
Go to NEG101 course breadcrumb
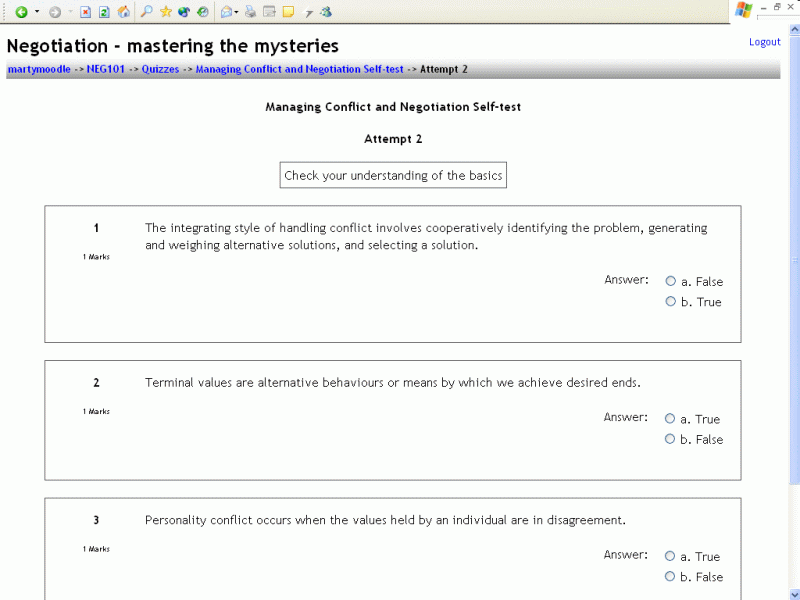(x=106, y=69)
